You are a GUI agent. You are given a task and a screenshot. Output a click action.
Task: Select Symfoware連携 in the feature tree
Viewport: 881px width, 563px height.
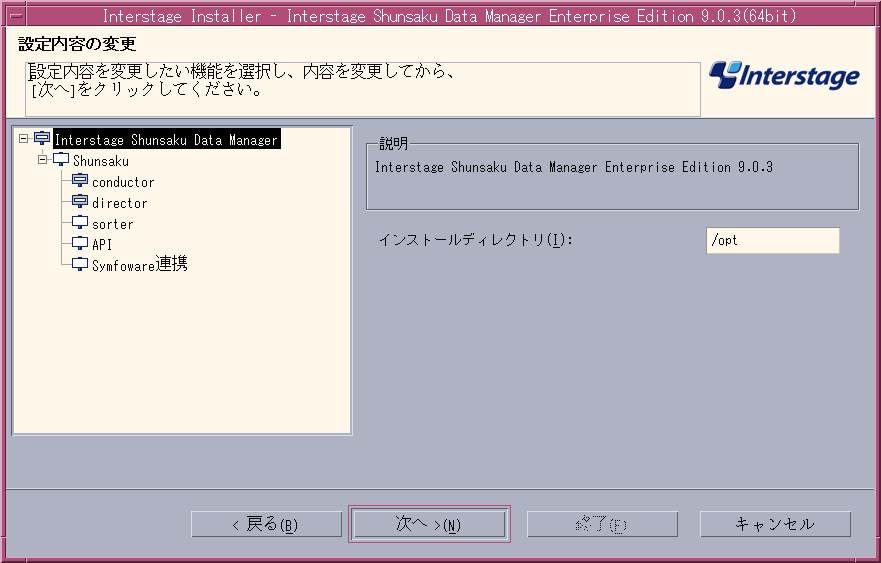point(140,264)
